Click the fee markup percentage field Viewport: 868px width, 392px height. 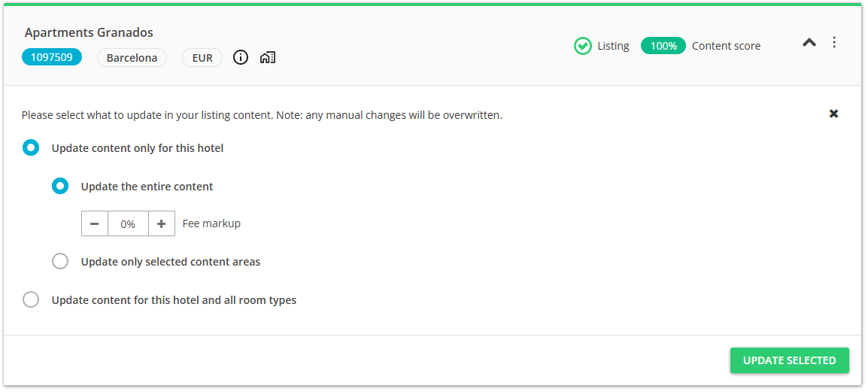[x=128, y=223]
